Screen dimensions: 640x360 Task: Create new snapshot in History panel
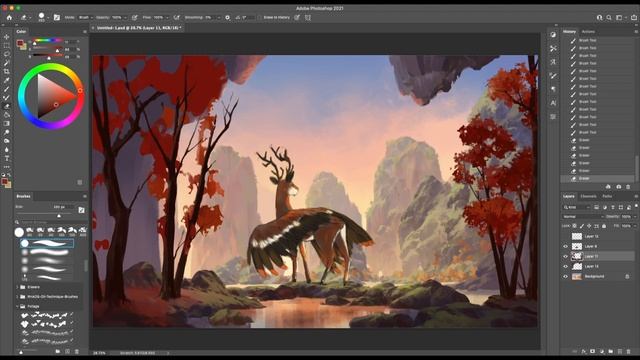click(x=618, y=187)
